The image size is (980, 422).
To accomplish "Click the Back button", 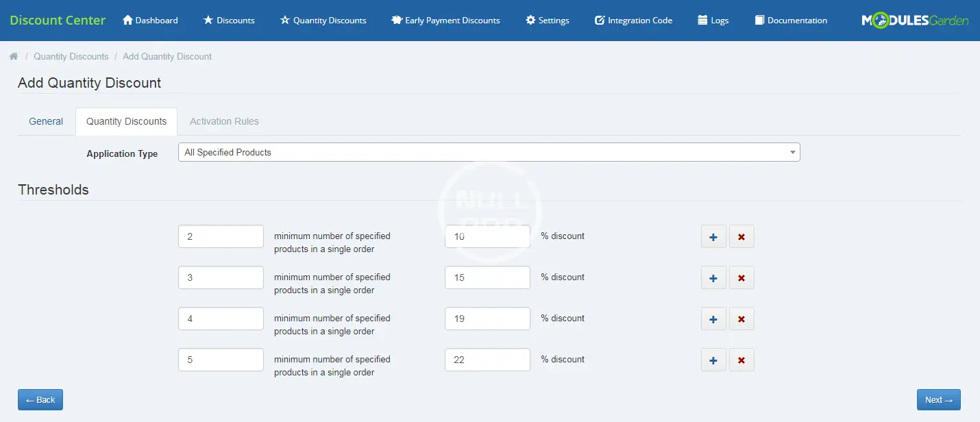I will pyautogui.click(x=40, y=400).
